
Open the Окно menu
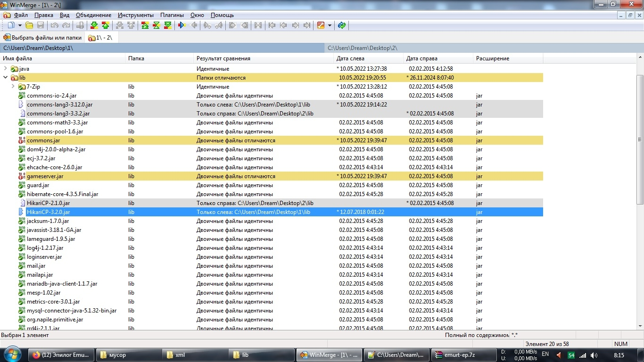(197, 15)
